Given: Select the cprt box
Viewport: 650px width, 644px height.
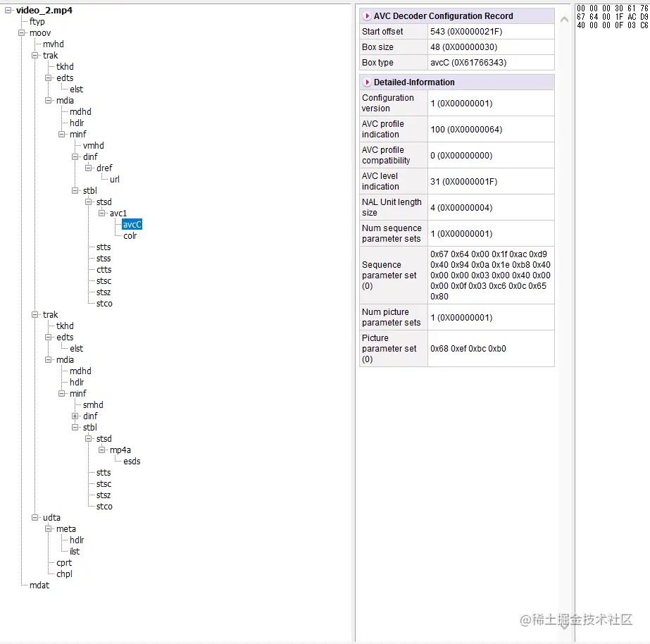Looking at the screenshot, I should (x=64, y=563).
